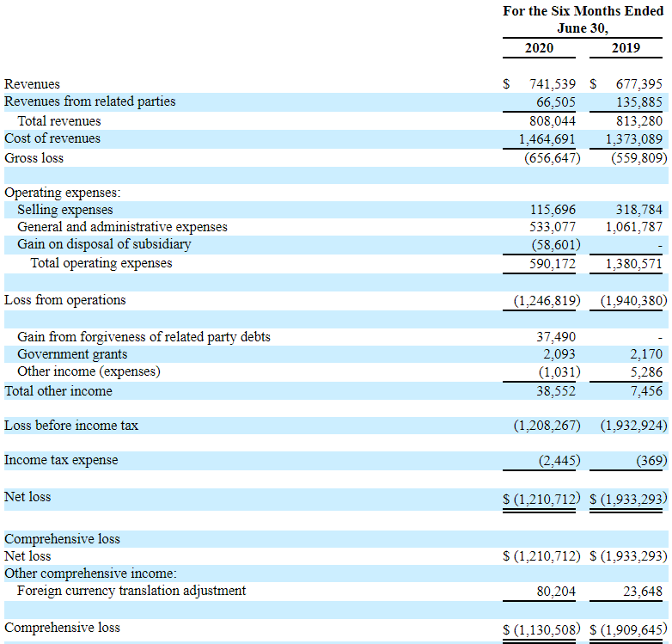Select the Total revenues value 808,044
This screenshot has width=672, height=644.
pos(550,121)
